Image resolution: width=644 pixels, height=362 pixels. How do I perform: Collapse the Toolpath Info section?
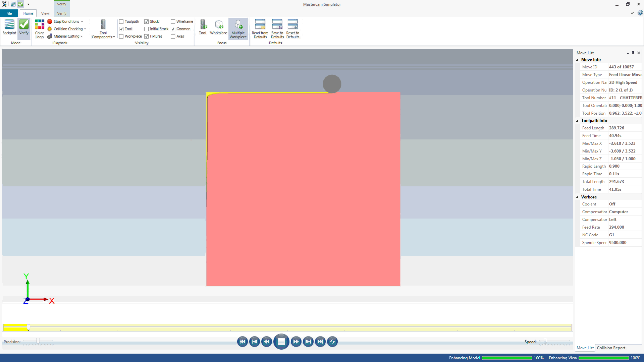point(578,121)
